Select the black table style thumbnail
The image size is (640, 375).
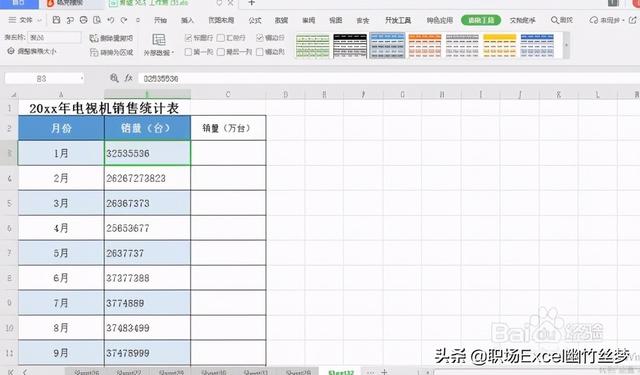(x=350, y=46)
